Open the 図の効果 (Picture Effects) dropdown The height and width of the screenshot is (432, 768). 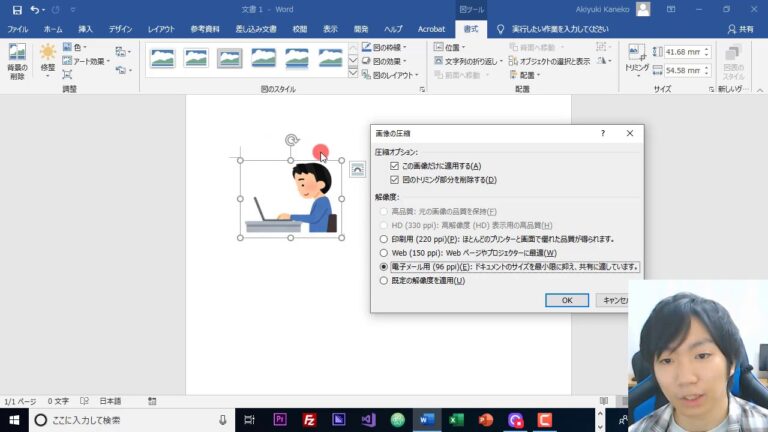(x=384, y=61)
